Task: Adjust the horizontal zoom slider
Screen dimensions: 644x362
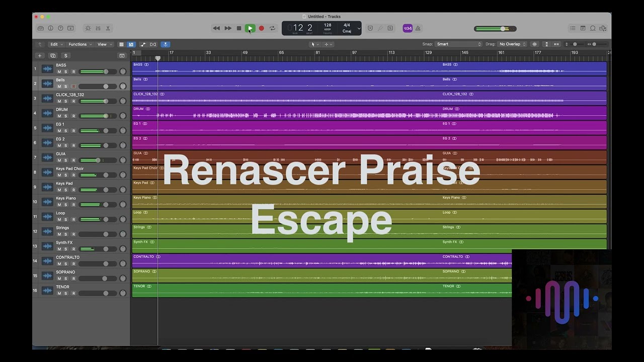Action: pos(595,44)
